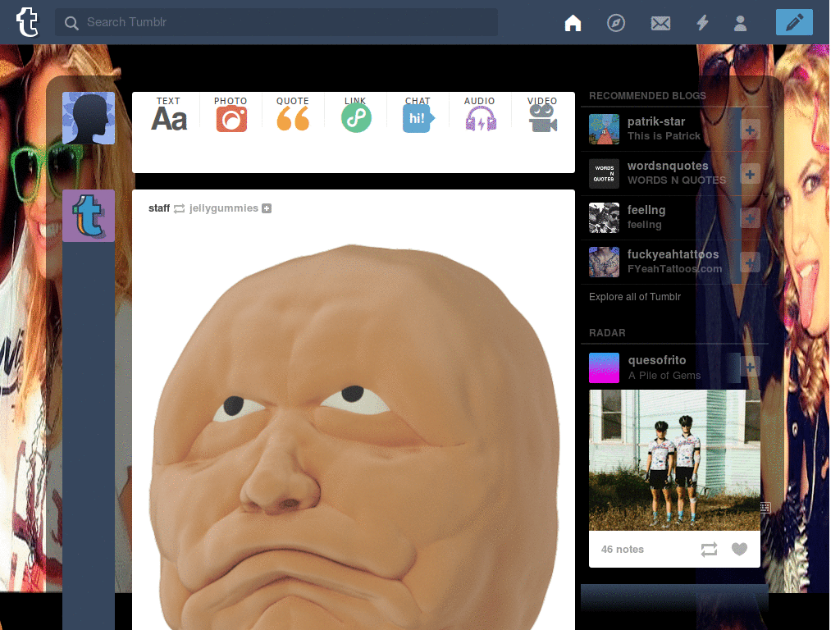The width and height of the screenshot is (840, 630).
Task: Follow fuckyeahtattoos with plus button
Action: point(750,262)
